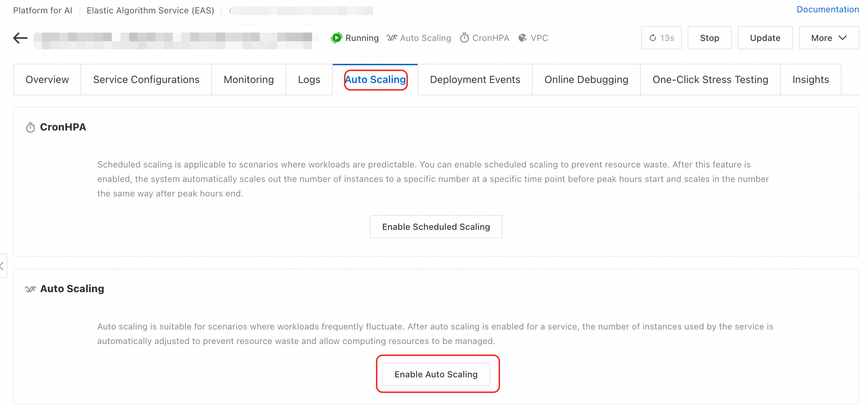Click the VPC globe icon

click(522, 38)
